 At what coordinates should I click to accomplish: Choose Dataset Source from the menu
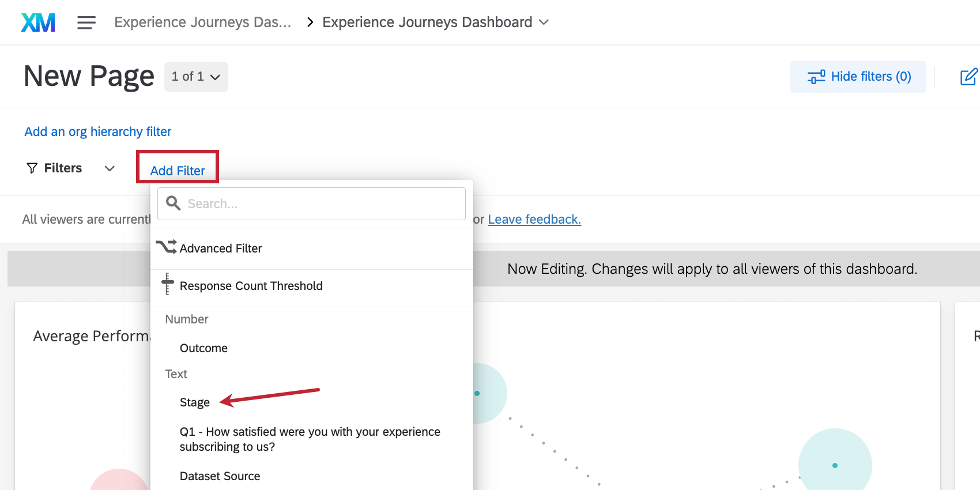[220, 476]
